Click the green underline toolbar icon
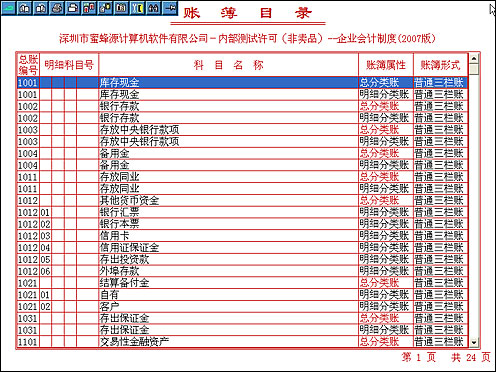 8,8
